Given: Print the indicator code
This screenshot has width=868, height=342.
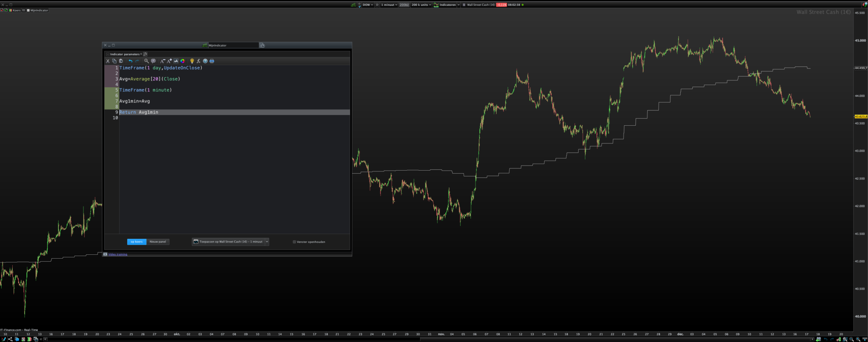Looking at the screenshot, I should point(212,61).
